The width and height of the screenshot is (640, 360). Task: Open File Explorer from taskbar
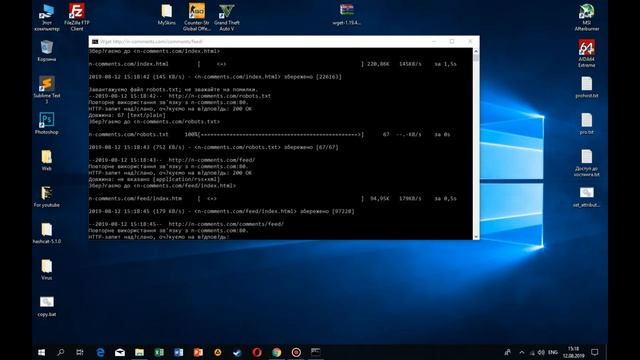(x=139, y=352)
